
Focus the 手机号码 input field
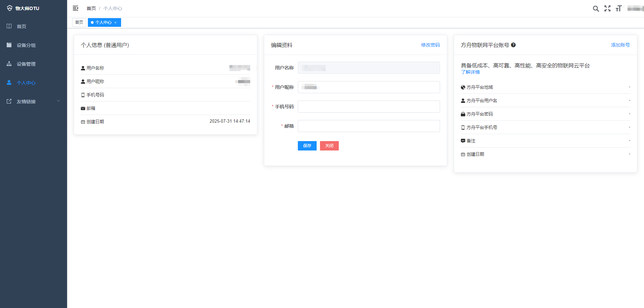pos(369,107)
